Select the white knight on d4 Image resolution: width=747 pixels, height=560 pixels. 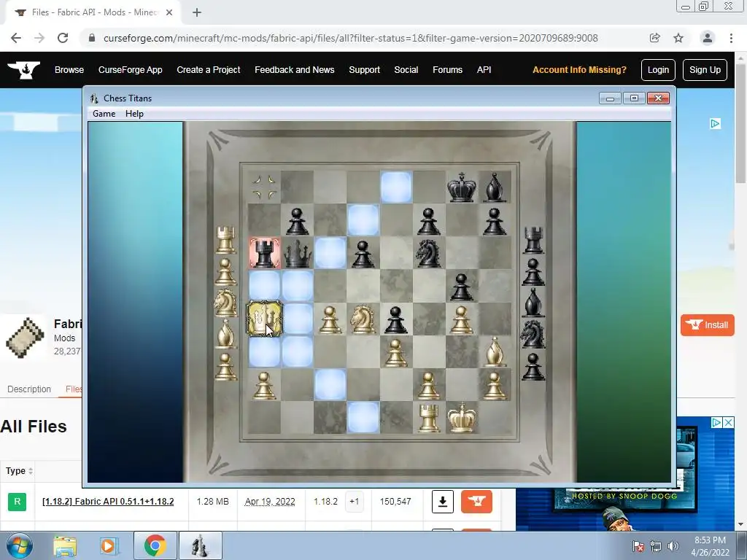(x=363, y=319)
